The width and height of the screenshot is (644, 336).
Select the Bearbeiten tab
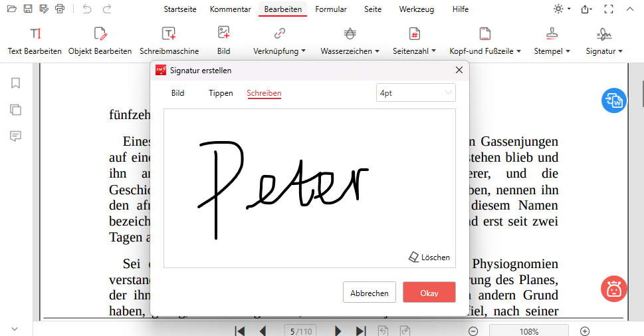click(283, 9)
